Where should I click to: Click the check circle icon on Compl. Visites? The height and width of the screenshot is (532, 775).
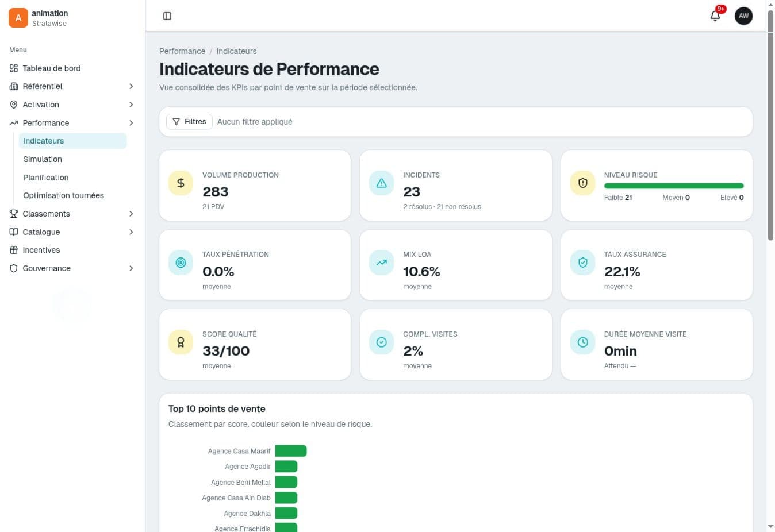pyautogui.click(x=381, y=342)
